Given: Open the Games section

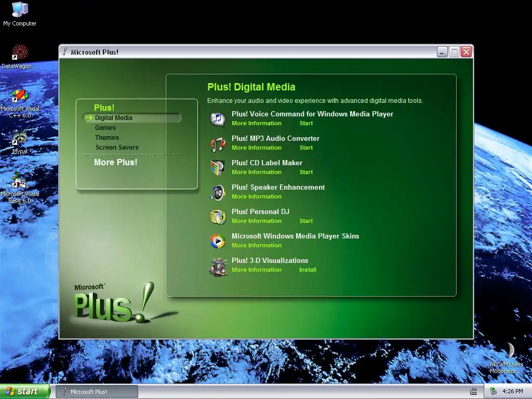Looking at the screenshot, I should click(x=105, y=128).
